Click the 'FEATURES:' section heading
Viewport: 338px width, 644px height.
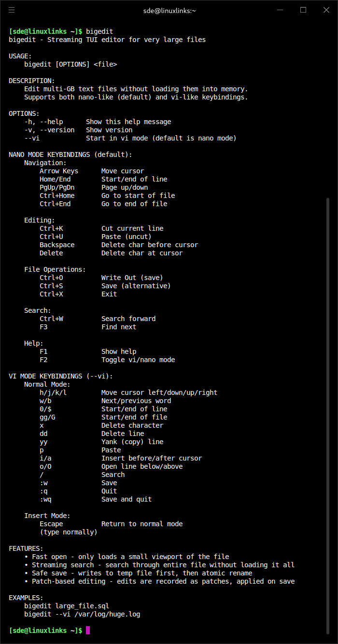pyautogui.click(x=26, y=548)
